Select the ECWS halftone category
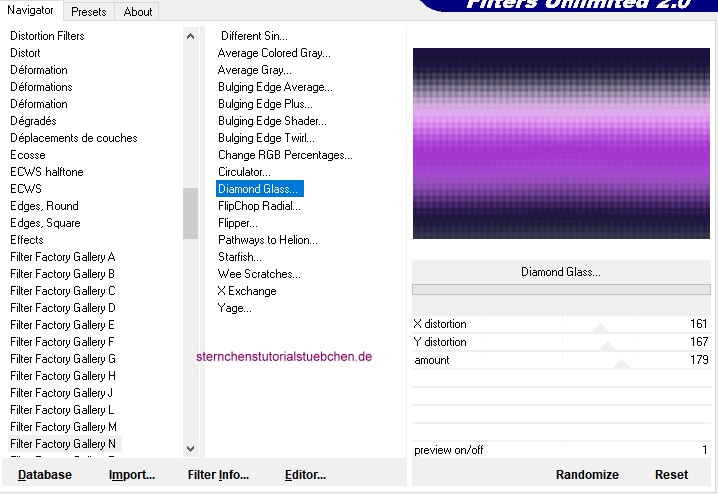Viewport: 718px width, 494px height. 47,172
